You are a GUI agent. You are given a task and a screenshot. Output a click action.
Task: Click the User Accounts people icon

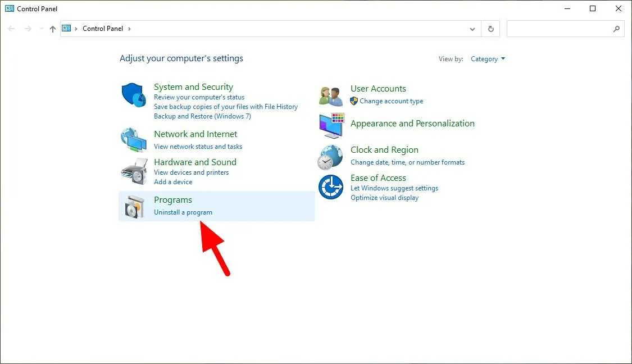[330, 97]
